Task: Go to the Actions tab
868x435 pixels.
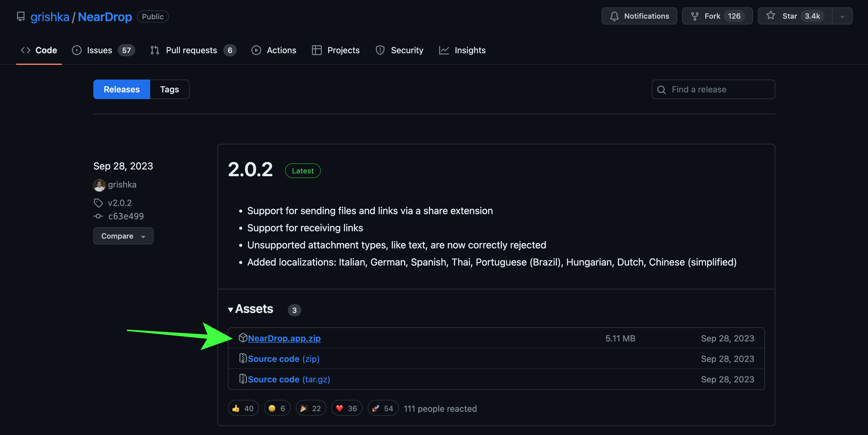Action: [274, 50]
